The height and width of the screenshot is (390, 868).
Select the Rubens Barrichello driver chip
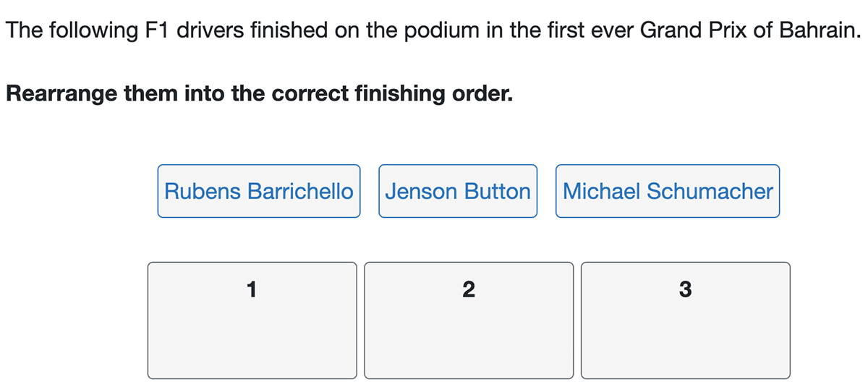[x=258, y=191]
